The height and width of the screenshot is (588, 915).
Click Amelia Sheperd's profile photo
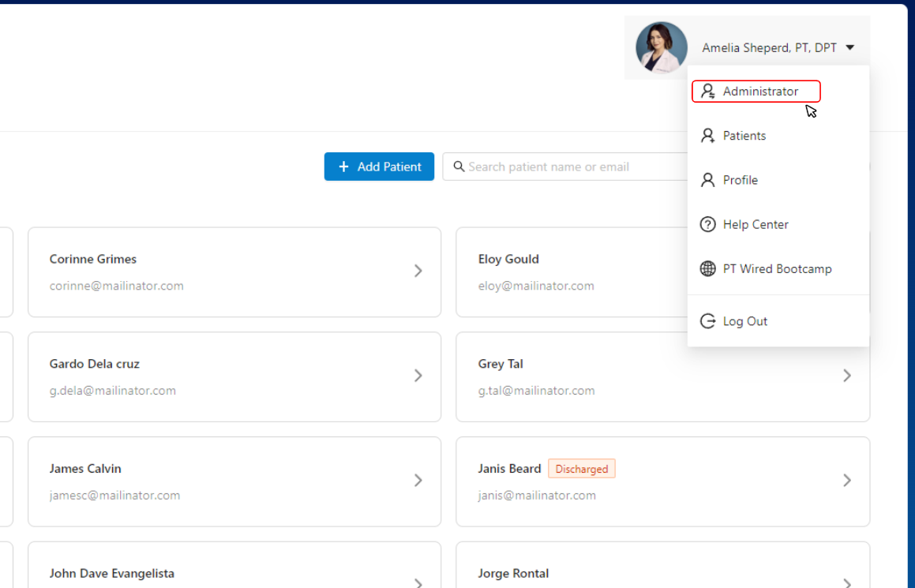[662, 47]
